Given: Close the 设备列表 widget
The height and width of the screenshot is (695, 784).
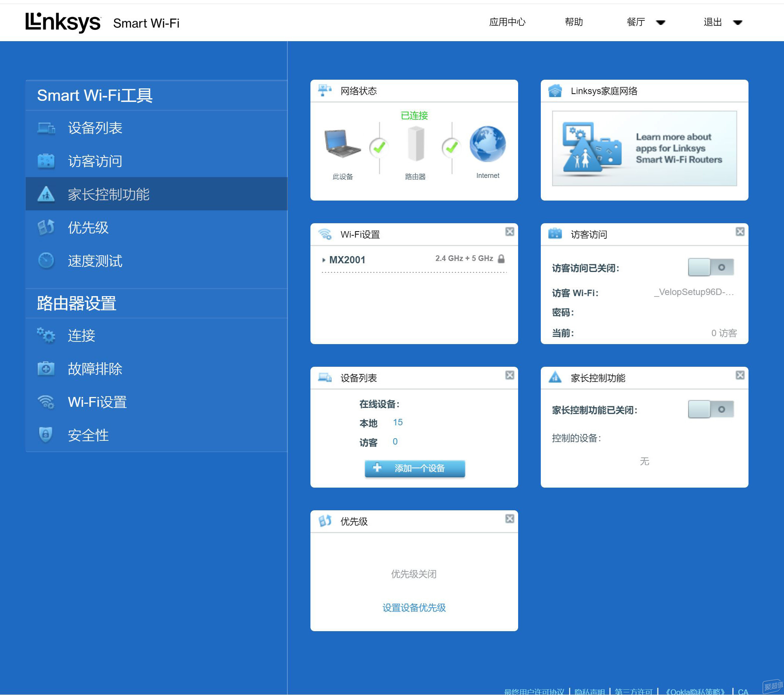Looking at the screenshot, I should click(510, 375).
